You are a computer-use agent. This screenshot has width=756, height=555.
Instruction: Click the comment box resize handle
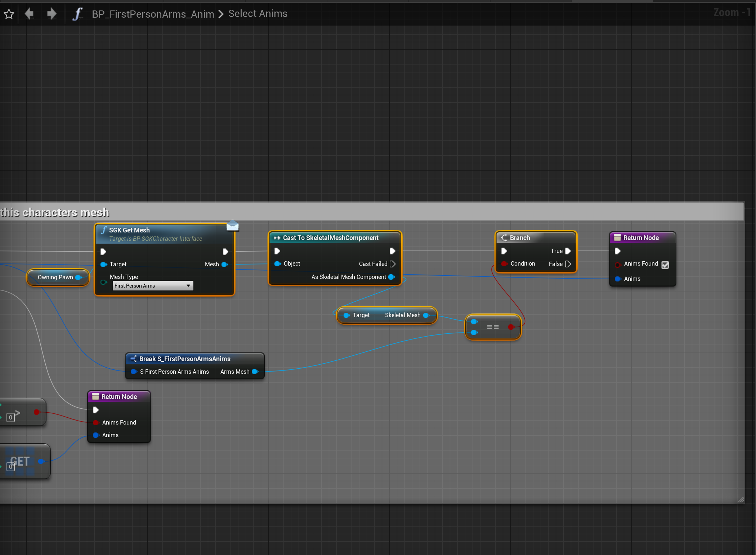click(741, 499)
